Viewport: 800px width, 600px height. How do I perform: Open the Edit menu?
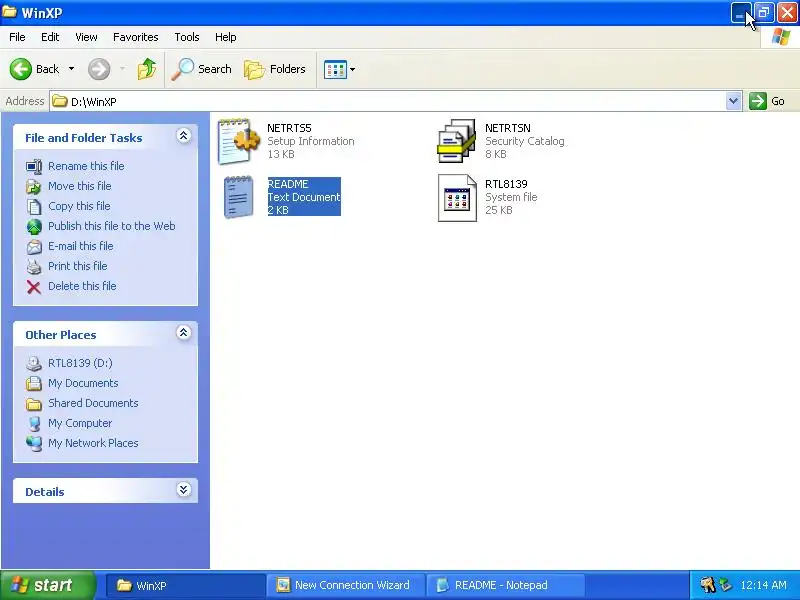(50, 37)
